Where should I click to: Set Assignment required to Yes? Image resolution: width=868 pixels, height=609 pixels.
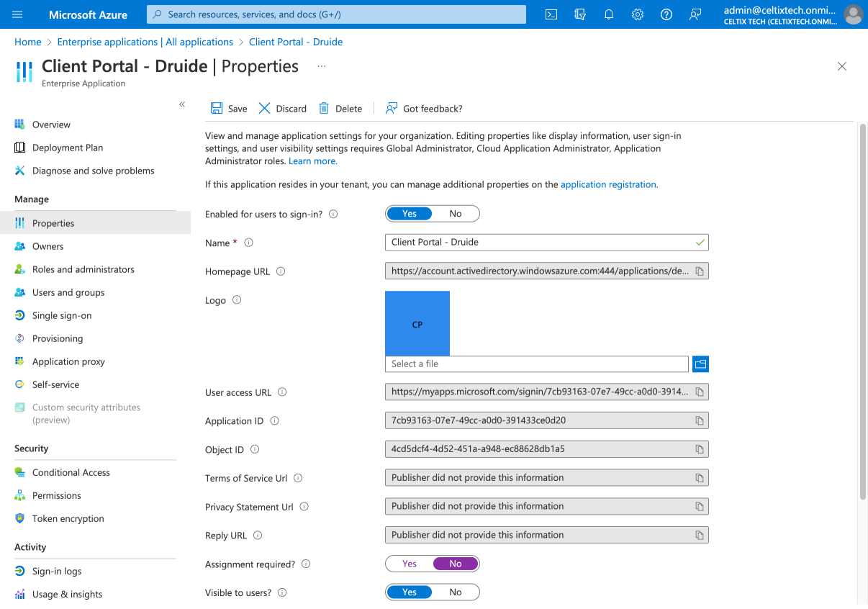click(410, 564)
